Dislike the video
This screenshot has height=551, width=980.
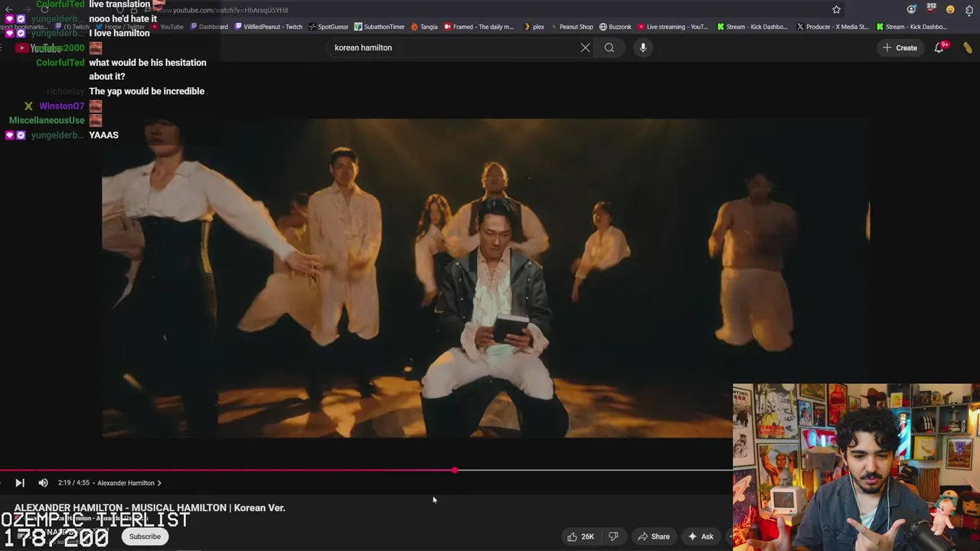(613, 536)
